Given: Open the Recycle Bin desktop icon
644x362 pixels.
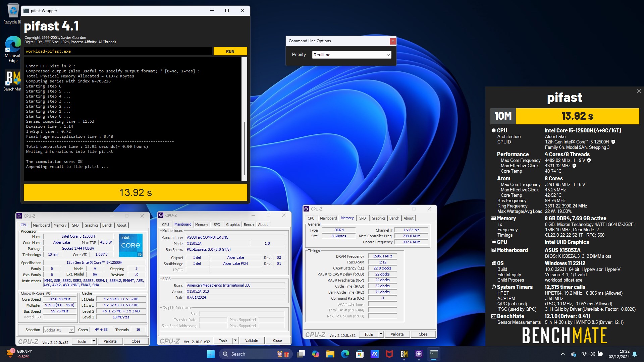Looking at the screenshot, I should (13, 14).
